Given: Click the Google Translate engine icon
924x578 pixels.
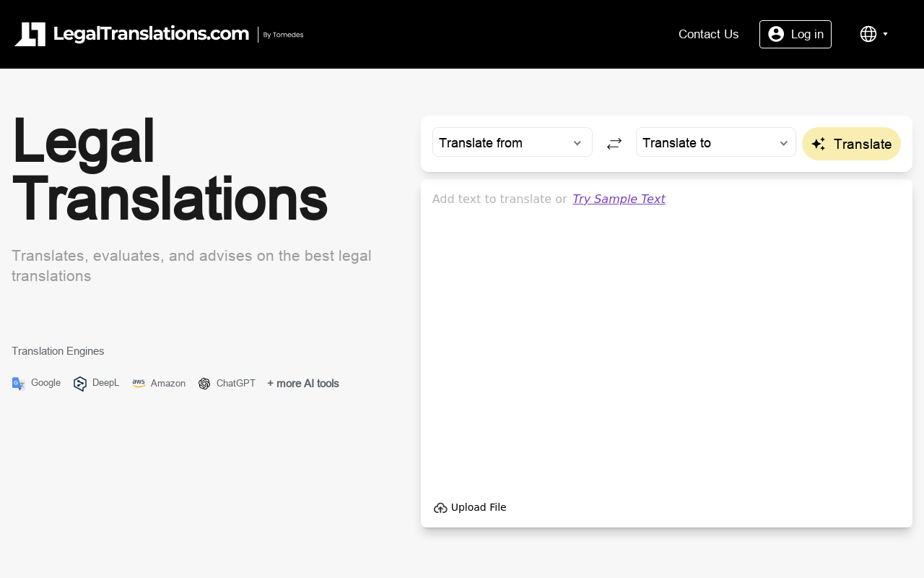Looking at the screenshot, I should pos(19,384).
